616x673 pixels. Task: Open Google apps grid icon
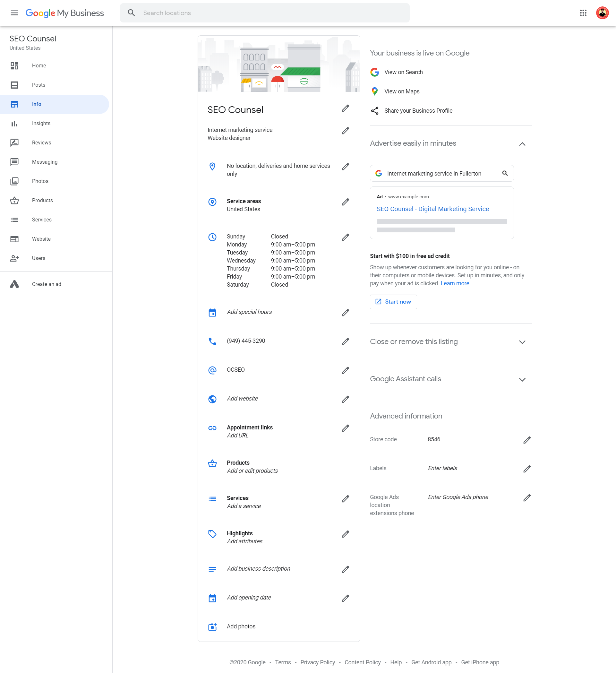click(583, 13)
